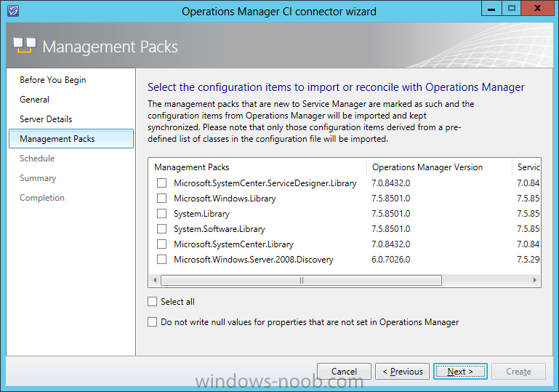Go to Before You Begin step

pos(53,80)
